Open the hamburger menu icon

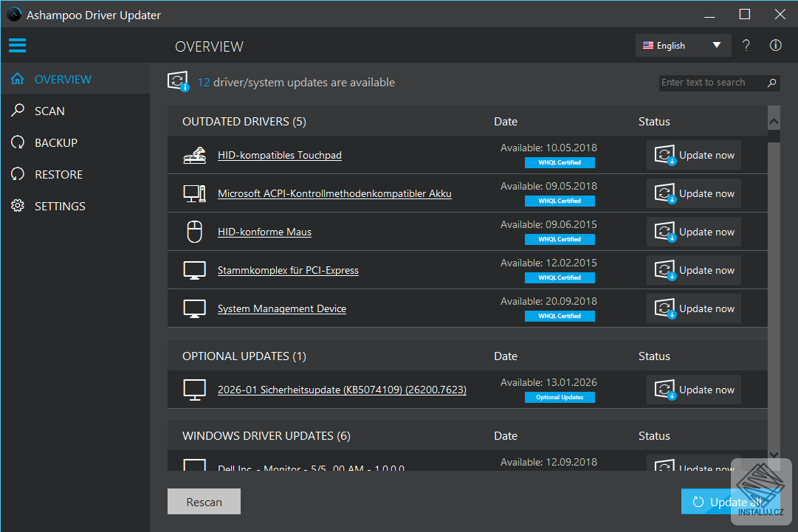(17, 45)
